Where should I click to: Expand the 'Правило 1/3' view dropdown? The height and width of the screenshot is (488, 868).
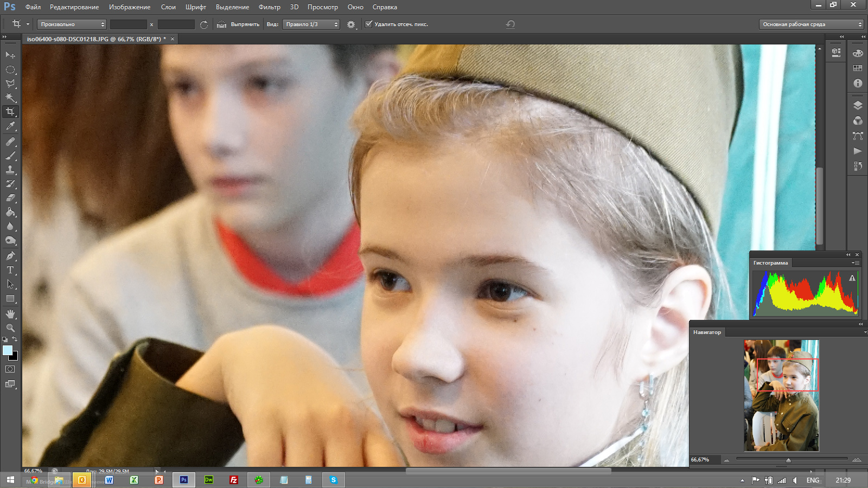311,24
